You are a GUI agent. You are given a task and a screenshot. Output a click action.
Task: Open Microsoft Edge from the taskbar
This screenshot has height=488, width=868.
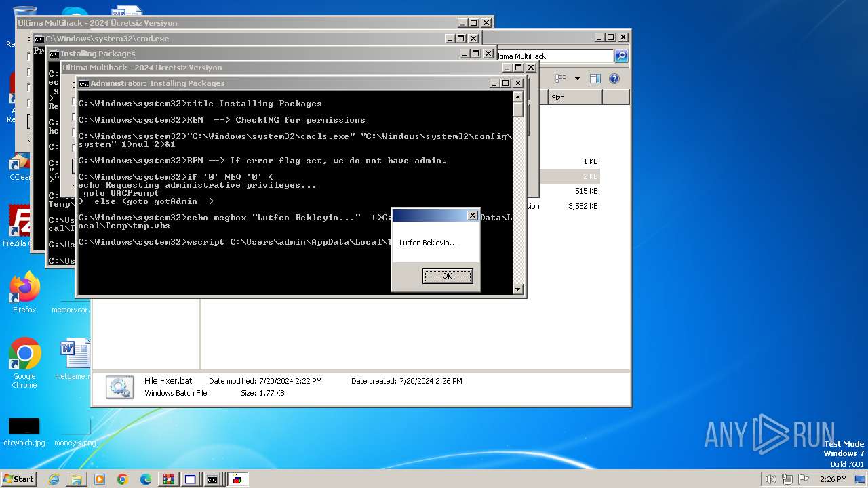coord(146,479)
